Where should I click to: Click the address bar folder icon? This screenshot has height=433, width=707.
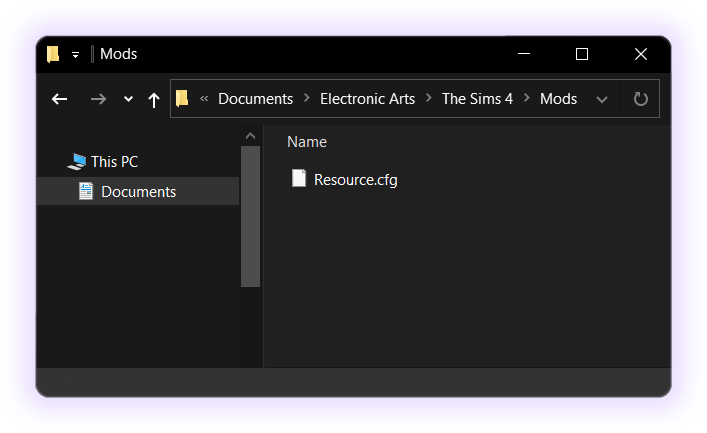[182, 98]
